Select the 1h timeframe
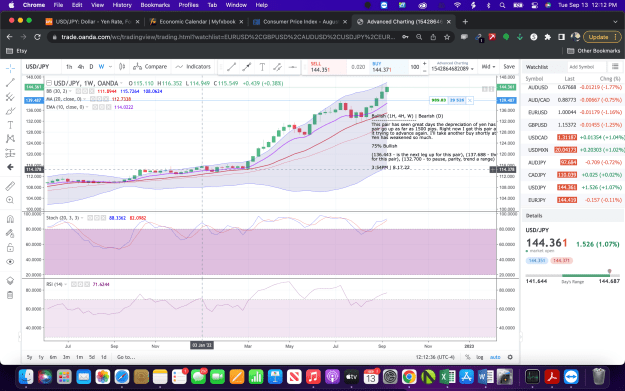 point(69,67)
